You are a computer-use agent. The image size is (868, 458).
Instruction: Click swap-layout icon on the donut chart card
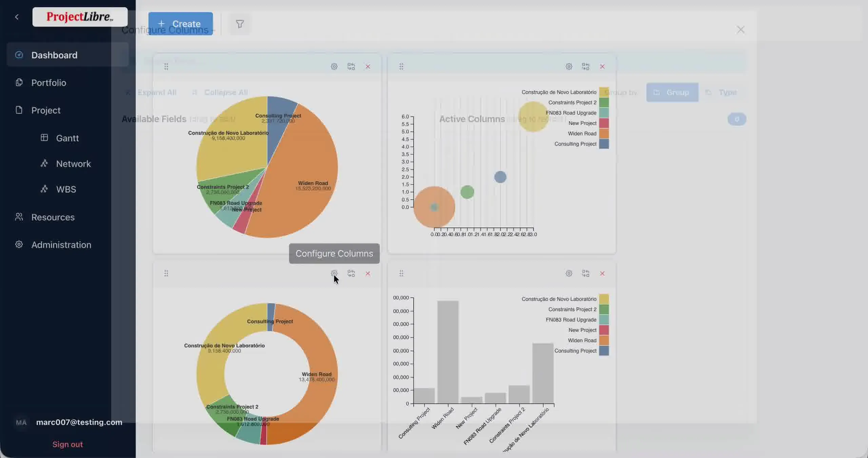351,273
